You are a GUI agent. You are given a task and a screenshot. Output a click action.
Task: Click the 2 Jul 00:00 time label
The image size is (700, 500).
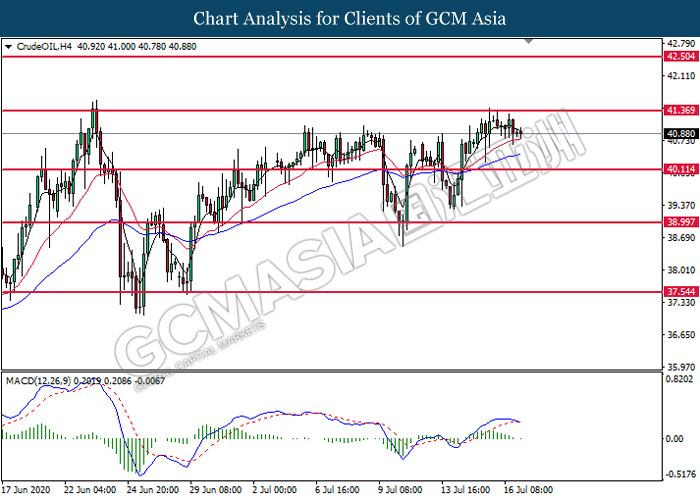[275, 490]
